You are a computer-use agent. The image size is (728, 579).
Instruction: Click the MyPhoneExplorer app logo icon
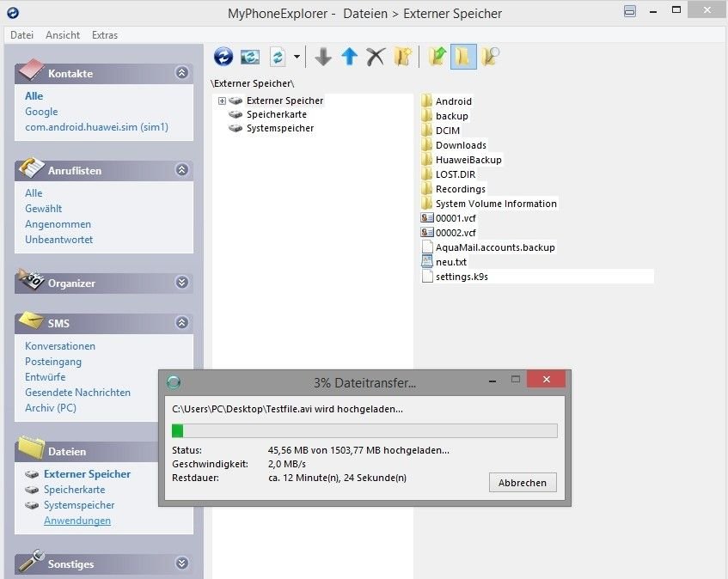[x=13, y=13]
